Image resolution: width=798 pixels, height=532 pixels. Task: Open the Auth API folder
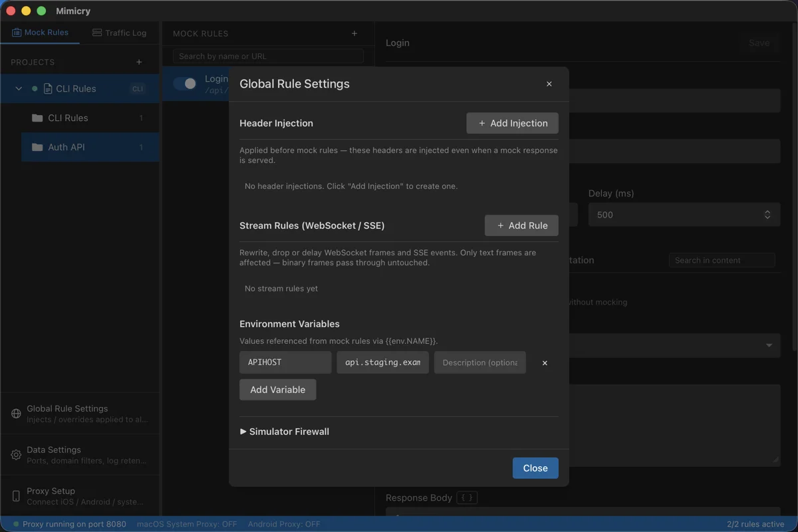(90, 147)
